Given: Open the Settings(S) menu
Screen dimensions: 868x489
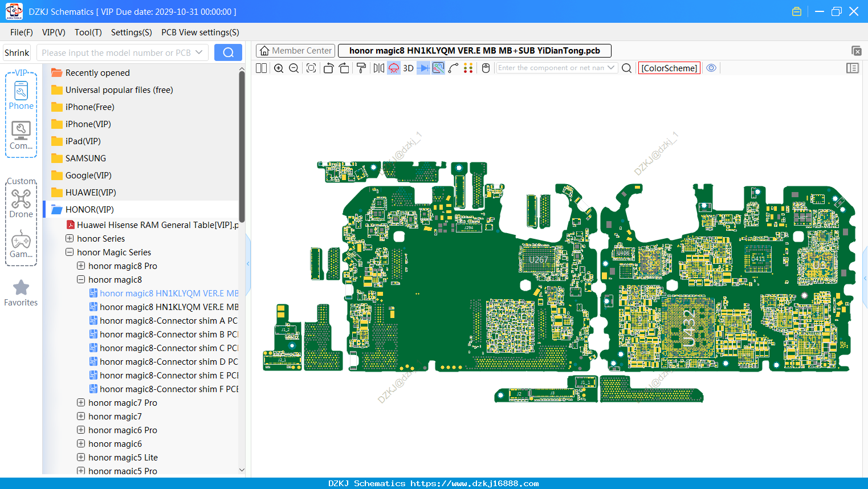Looking at the screenshot, I should click(132, 32).
